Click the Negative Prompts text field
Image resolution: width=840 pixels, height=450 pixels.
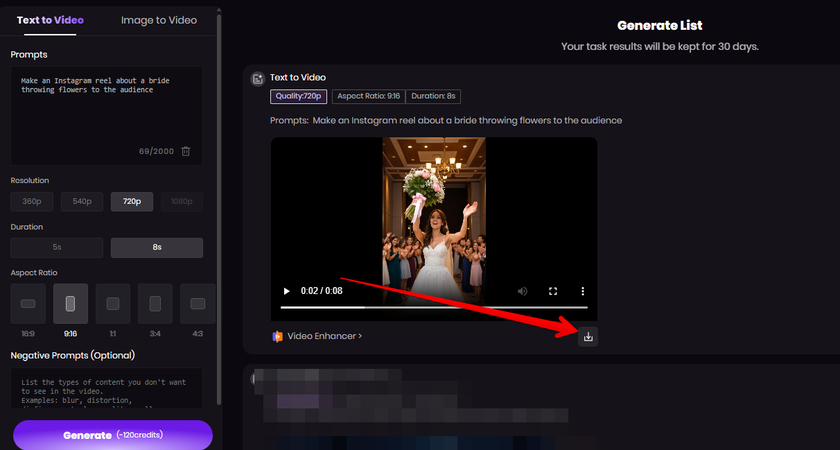[107, 388]
